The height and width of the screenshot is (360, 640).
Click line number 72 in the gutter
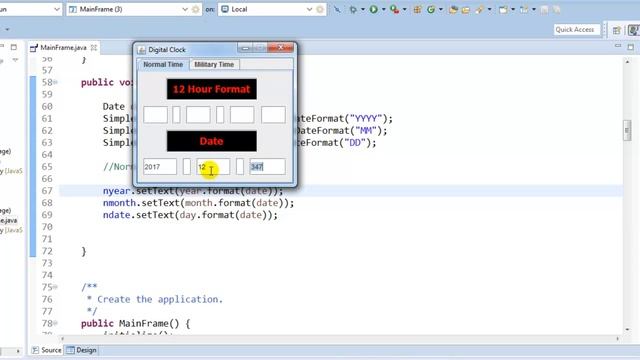(x=47, y=251)
